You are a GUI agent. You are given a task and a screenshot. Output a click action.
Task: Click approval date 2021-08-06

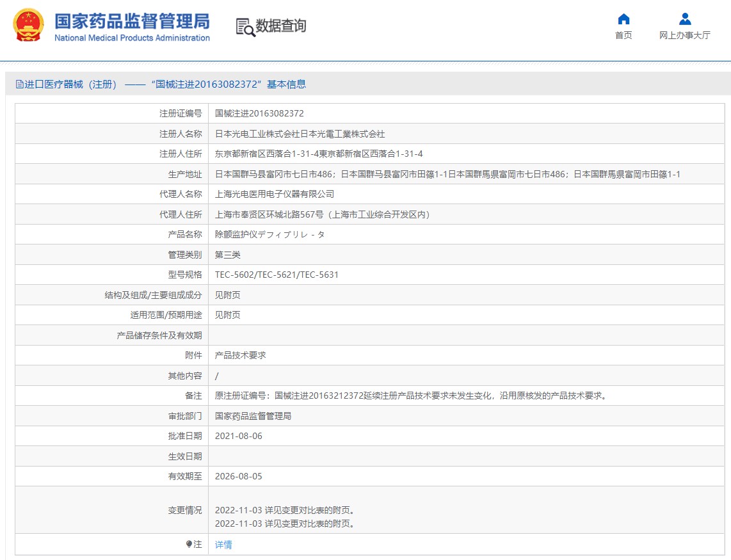(x=239, y=436)
